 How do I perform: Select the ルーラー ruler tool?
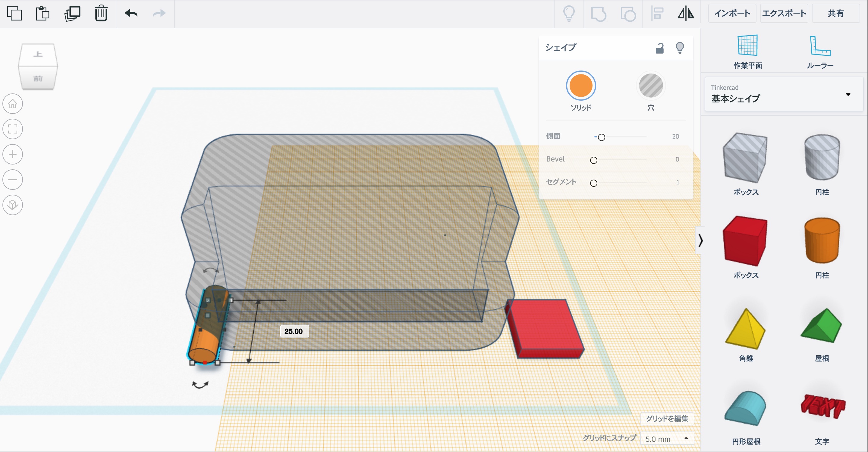click(x=820, y=52)
